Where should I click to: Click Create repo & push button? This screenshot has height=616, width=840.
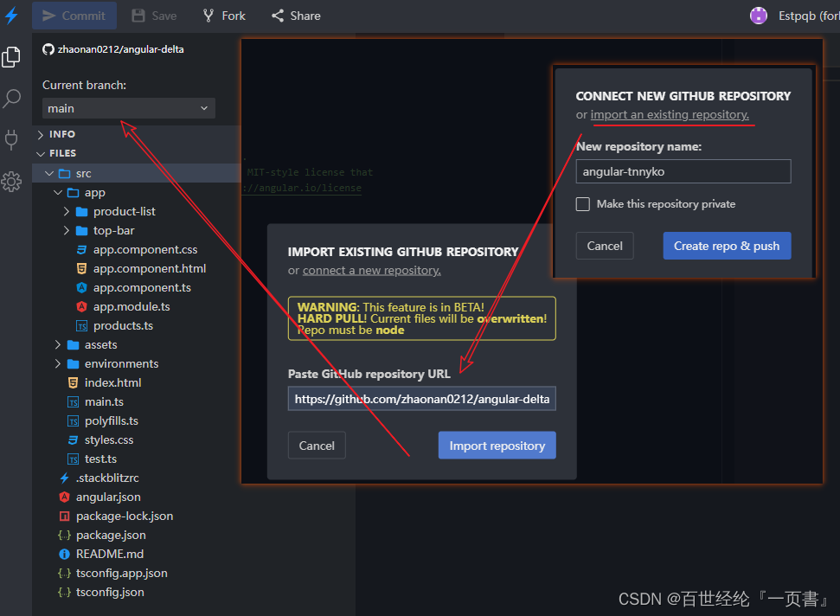[727, 246]
